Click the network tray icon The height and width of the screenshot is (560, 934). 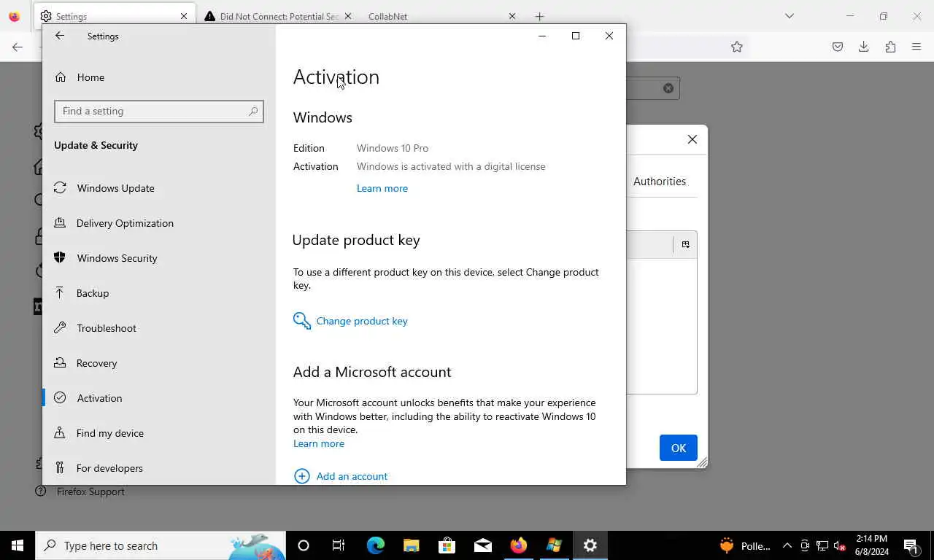pyautogui.click(x=822, y=545)
